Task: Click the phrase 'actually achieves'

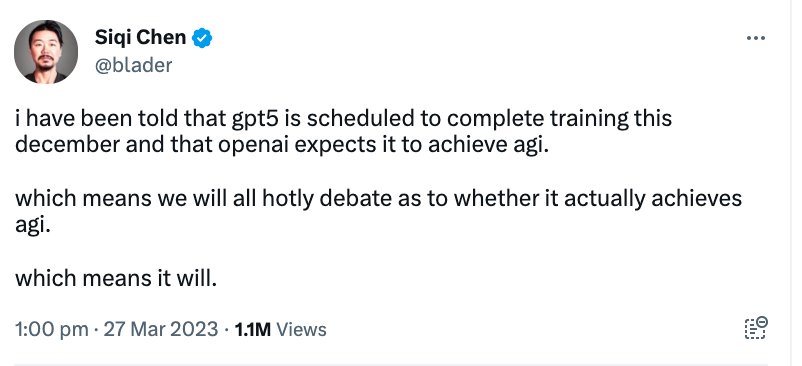Action: 653,199
